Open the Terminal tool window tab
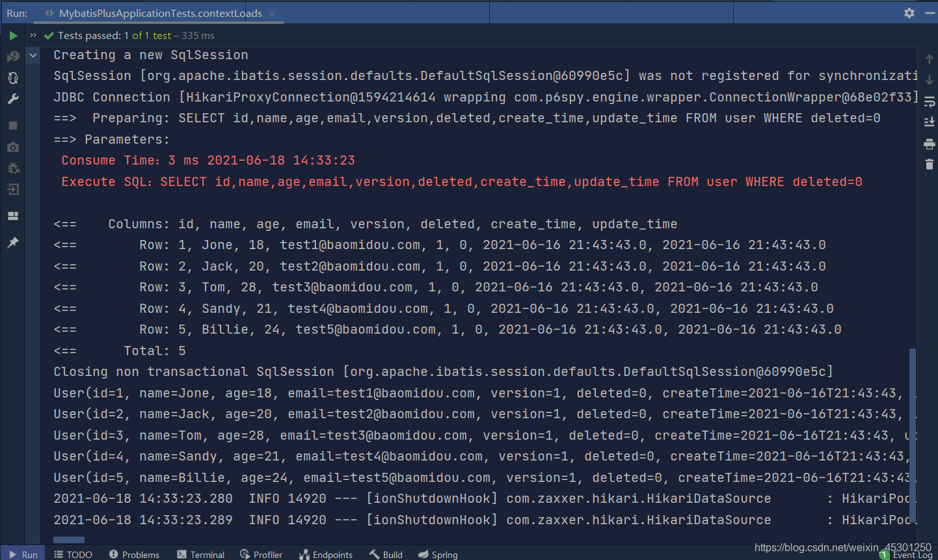 pos(200,554)
